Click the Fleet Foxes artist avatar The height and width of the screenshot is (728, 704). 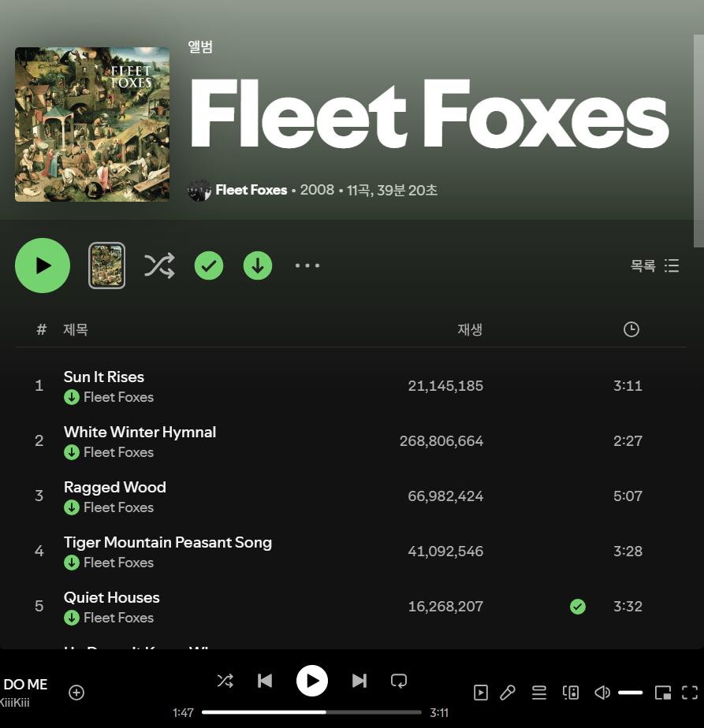pyautogui.click(x=199, y=190)
